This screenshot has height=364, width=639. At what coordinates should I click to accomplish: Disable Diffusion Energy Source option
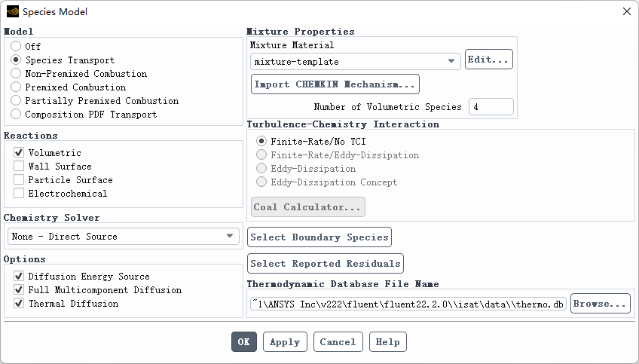click(19, 277)
